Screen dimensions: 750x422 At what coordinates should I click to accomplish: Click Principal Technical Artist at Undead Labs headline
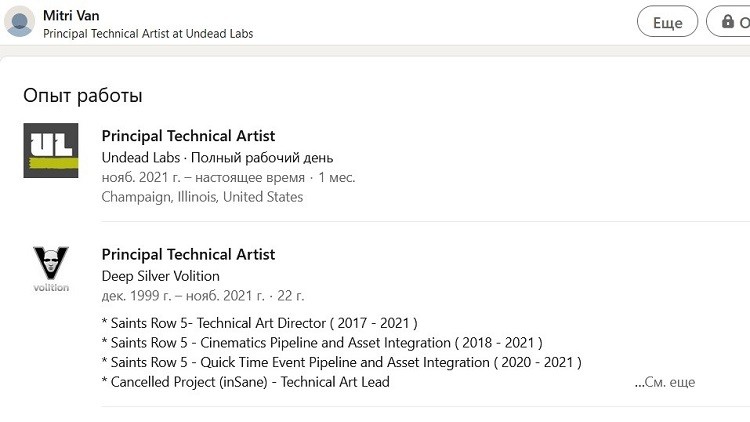pos(148,33)
